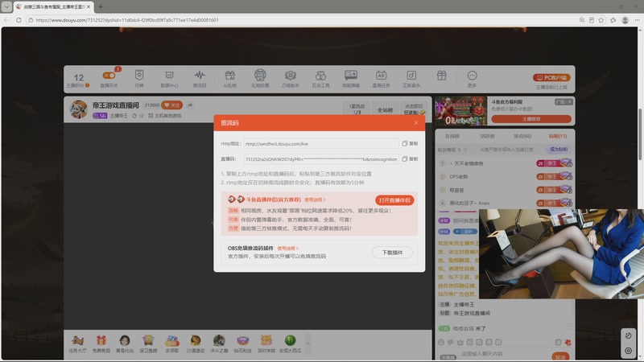644x362 pixels.
Task: Expand the bottom gift bar chevron
Action: 308,343
